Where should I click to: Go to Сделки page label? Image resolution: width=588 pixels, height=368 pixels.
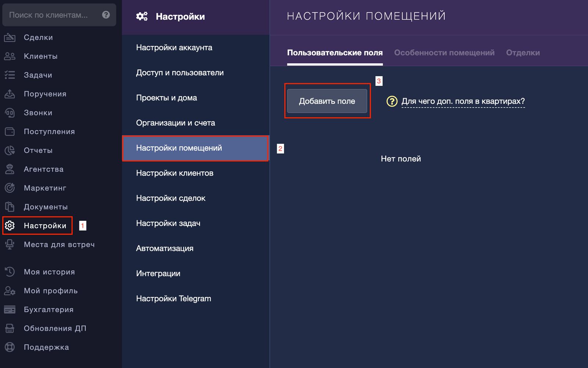[38, 37]
